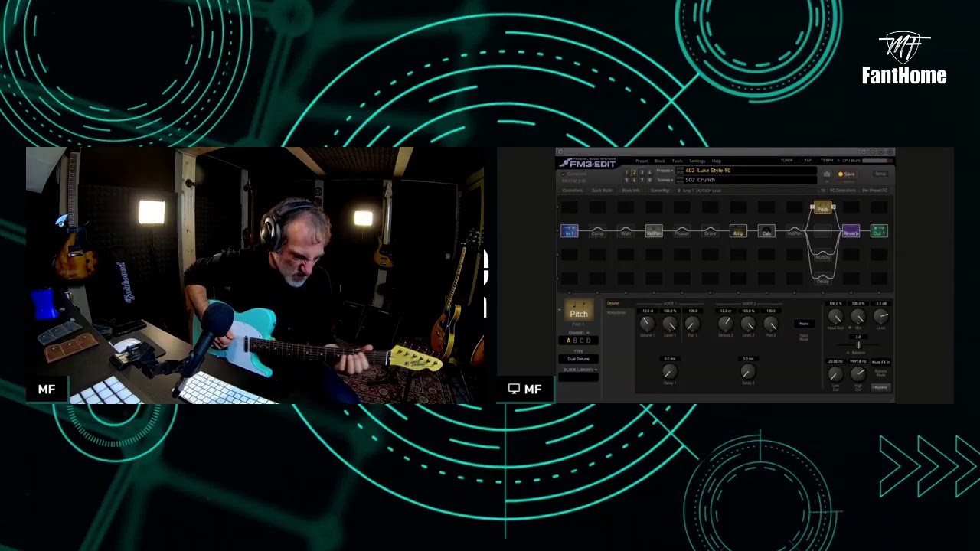Open the Settings menu
980x551 pixels.
[x=697, y=161]
